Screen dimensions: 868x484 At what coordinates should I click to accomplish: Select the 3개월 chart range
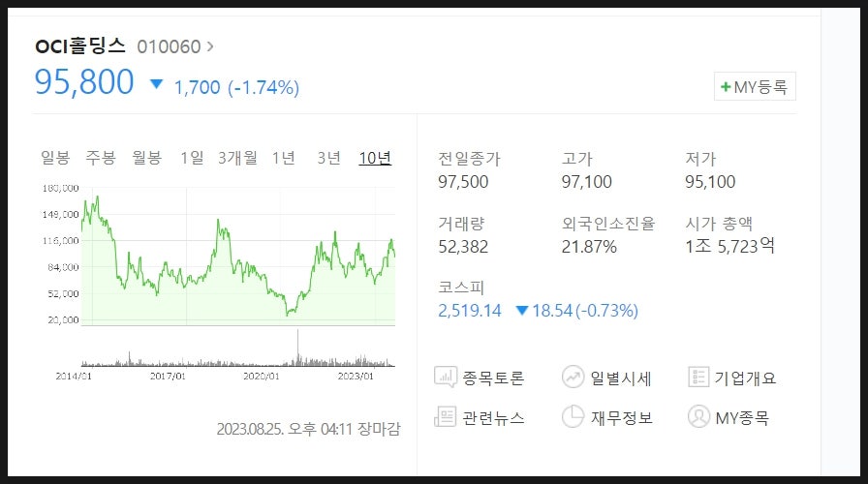coord(237,158)
